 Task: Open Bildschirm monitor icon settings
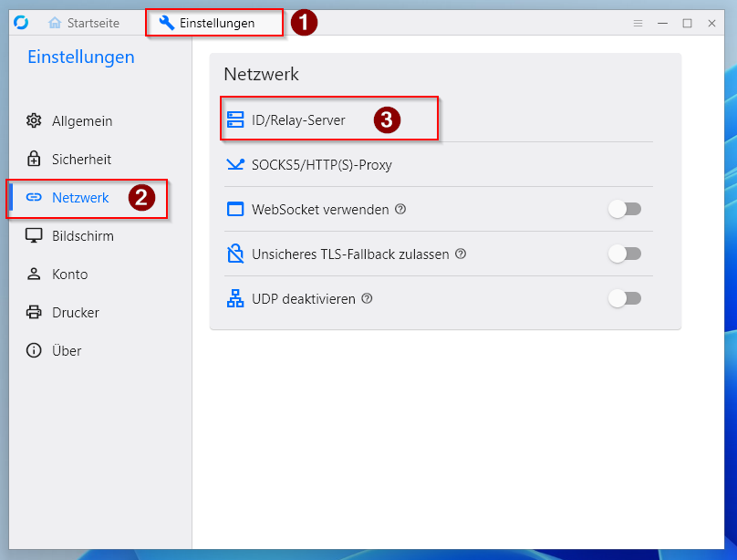[x=34, y=235]
